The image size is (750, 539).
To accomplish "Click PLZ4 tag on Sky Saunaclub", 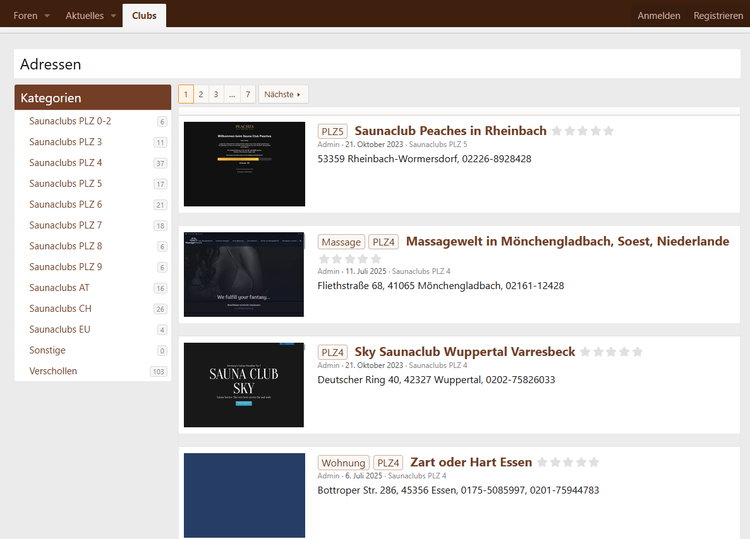I will tap(332, 352).
